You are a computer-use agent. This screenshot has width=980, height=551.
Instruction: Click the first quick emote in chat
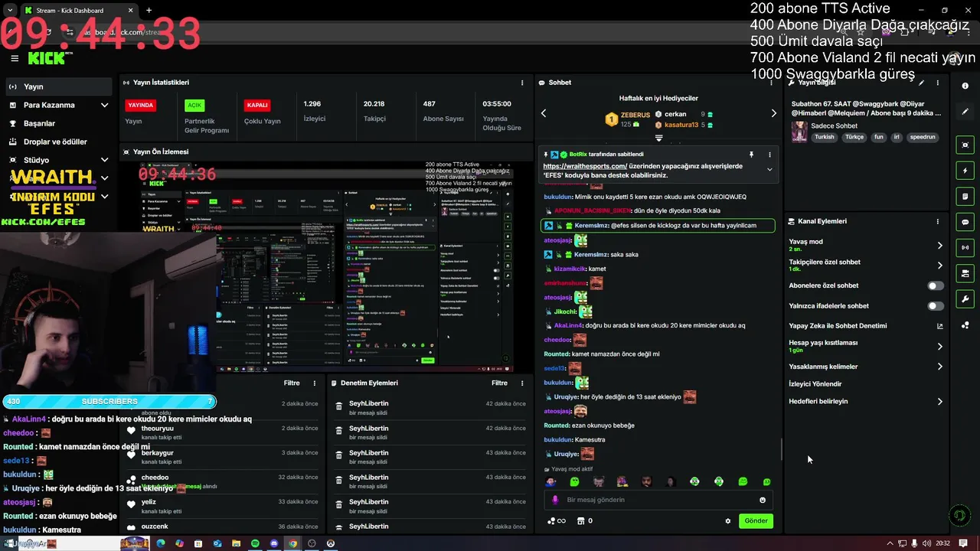click(x=550, y=481)
